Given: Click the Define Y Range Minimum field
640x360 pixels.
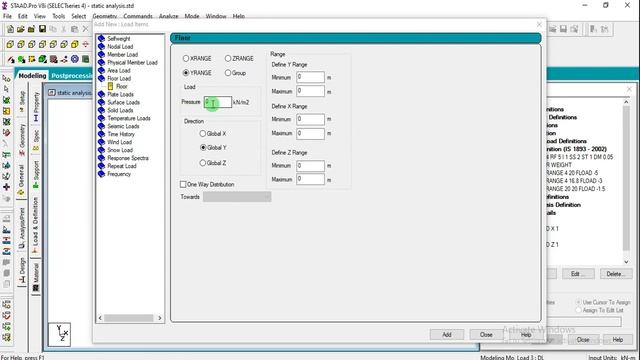Looking at the screenshot, I should (x=311, y=77).
